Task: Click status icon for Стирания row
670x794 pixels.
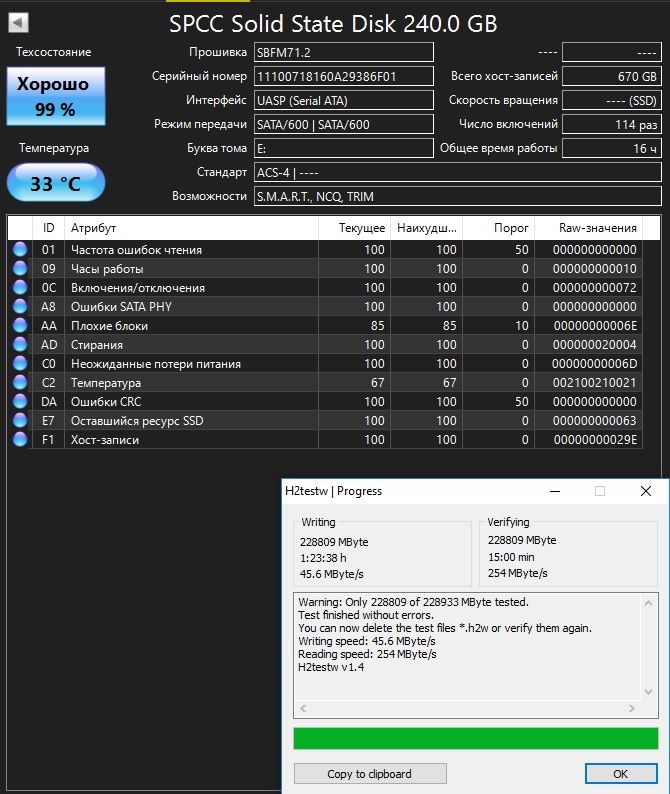Action: click(20, 344)
